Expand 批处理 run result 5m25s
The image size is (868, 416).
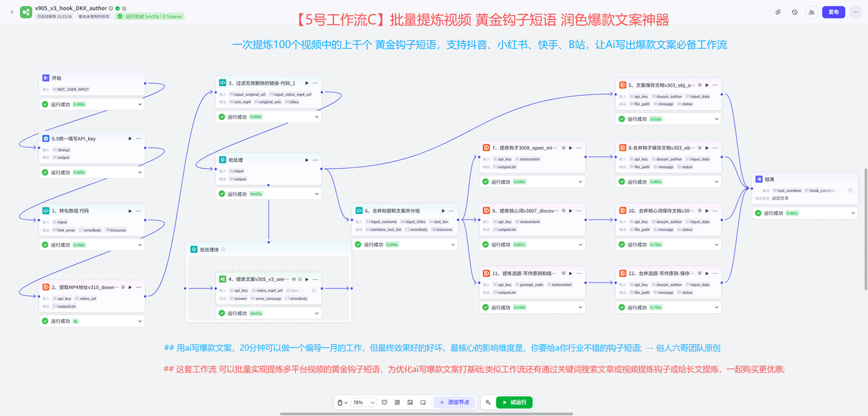pyautogui.click(x=316, y=194)
